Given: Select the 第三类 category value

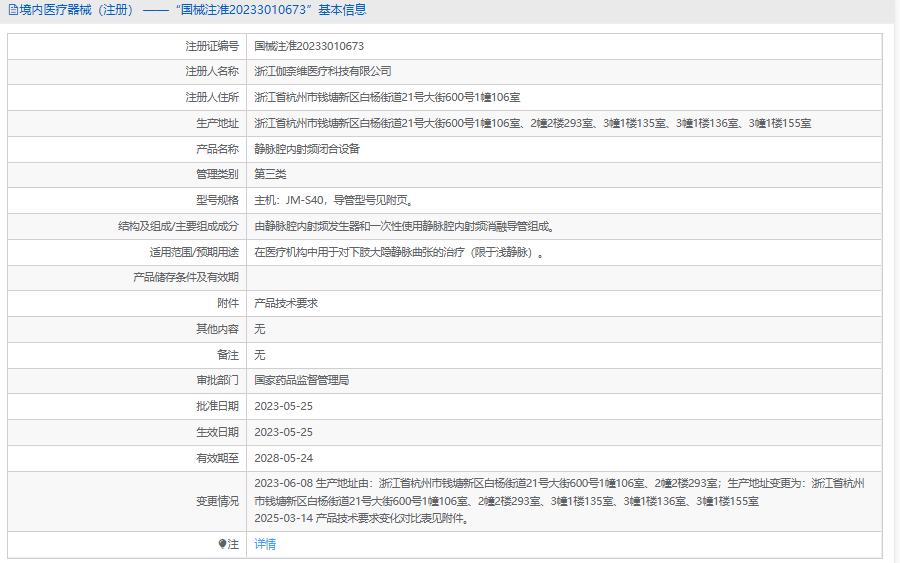Looking at the screenshot, I should pyautogui.click(x=270, y=174).
